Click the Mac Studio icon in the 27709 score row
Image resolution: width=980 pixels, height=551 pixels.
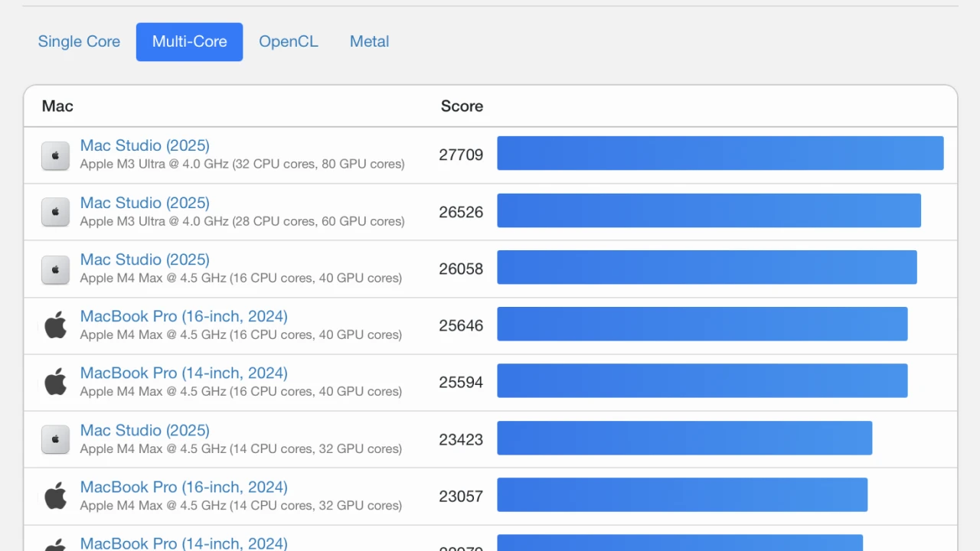[x=55, y=155]
